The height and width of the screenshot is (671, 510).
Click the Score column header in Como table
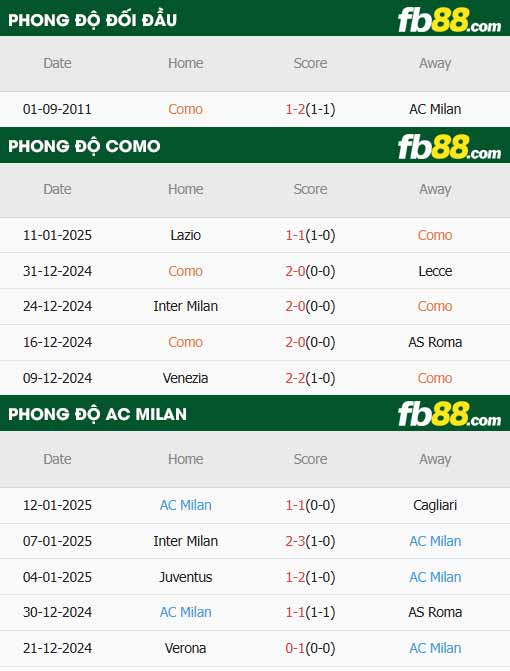click(310, 189)
